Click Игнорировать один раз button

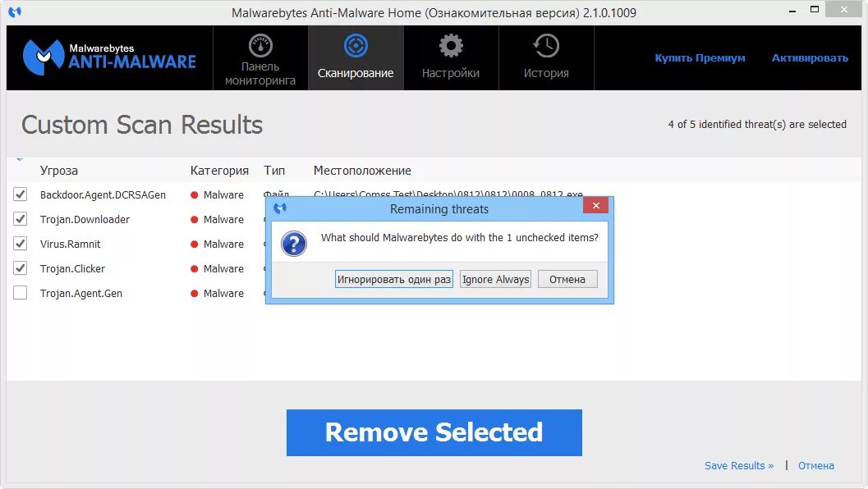tap(393, 279)
